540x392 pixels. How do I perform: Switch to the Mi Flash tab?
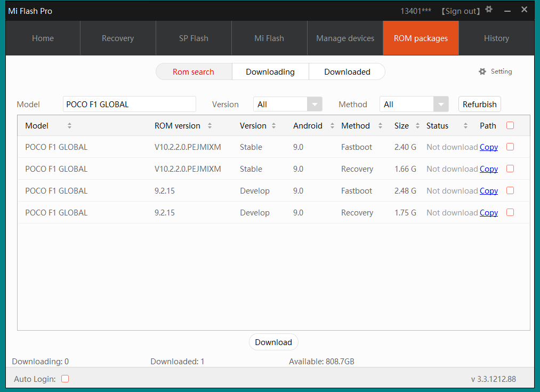(269, 38)
